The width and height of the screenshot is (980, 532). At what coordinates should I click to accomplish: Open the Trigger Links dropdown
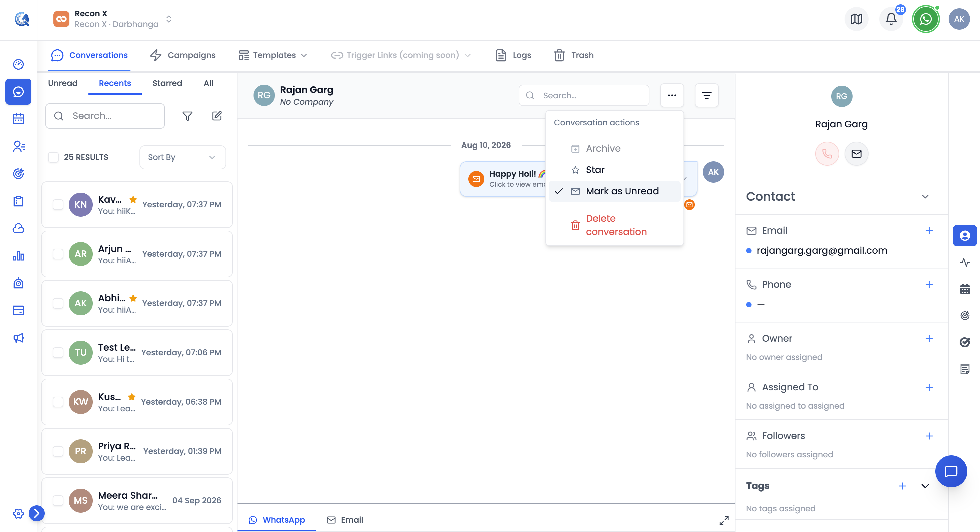401,56
